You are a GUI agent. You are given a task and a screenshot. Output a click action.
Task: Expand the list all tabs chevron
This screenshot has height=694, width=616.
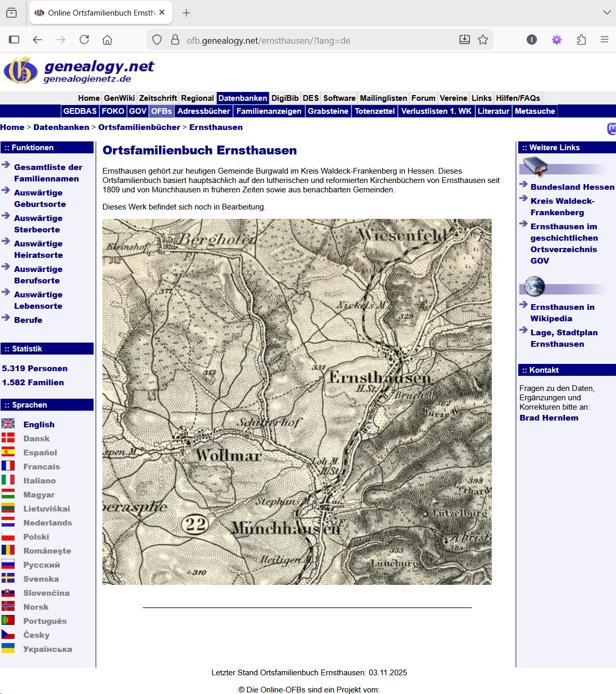(607, 12)
